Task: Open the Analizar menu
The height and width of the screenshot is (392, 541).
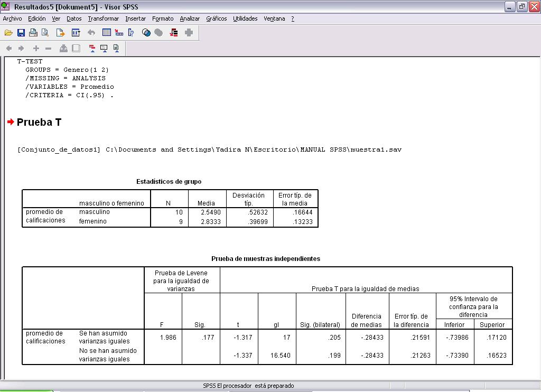Action: [190, 18]
